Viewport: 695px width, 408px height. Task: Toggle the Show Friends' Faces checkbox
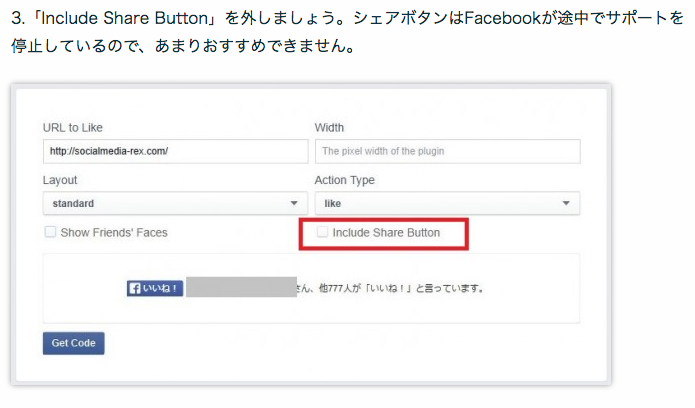(x=51, y=232)
